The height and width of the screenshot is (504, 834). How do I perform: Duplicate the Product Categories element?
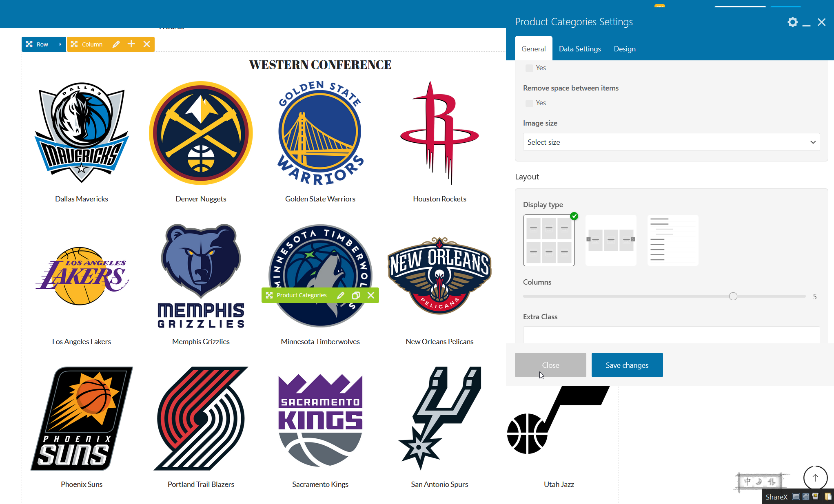coord(356,295)
